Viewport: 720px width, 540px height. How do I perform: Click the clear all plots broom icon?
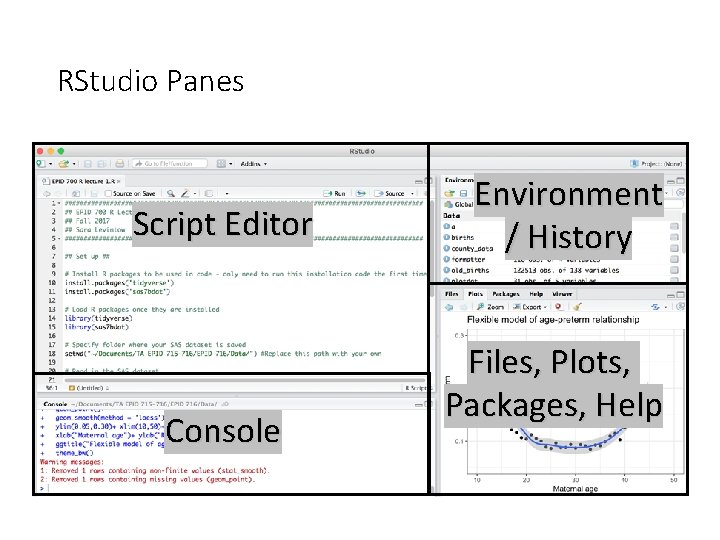(577, 307)
